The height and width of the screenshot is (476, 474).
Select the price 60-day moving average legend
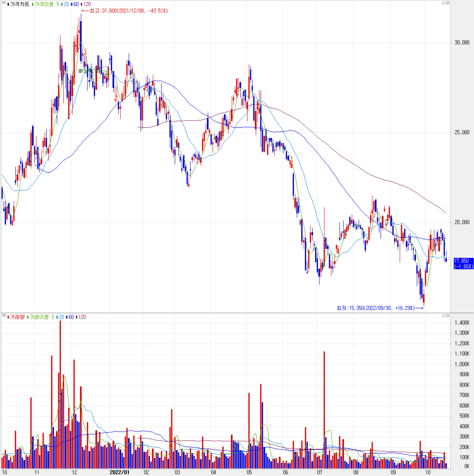click(75, 4)
